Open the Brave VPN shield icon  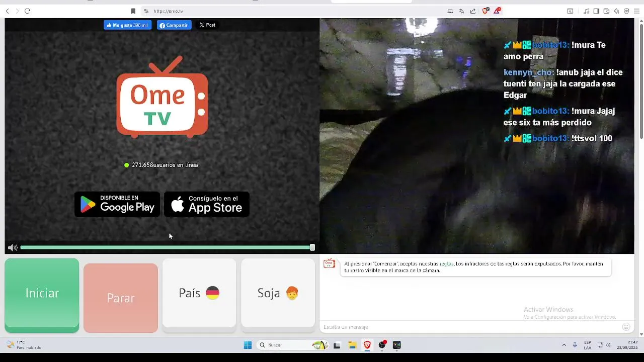[626, 11]
